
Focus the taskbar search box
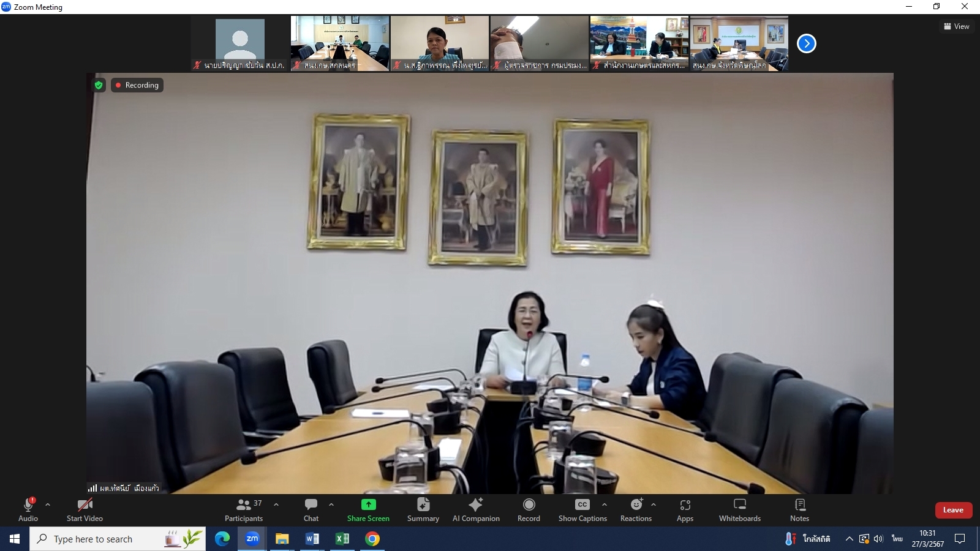pos(118,539)
